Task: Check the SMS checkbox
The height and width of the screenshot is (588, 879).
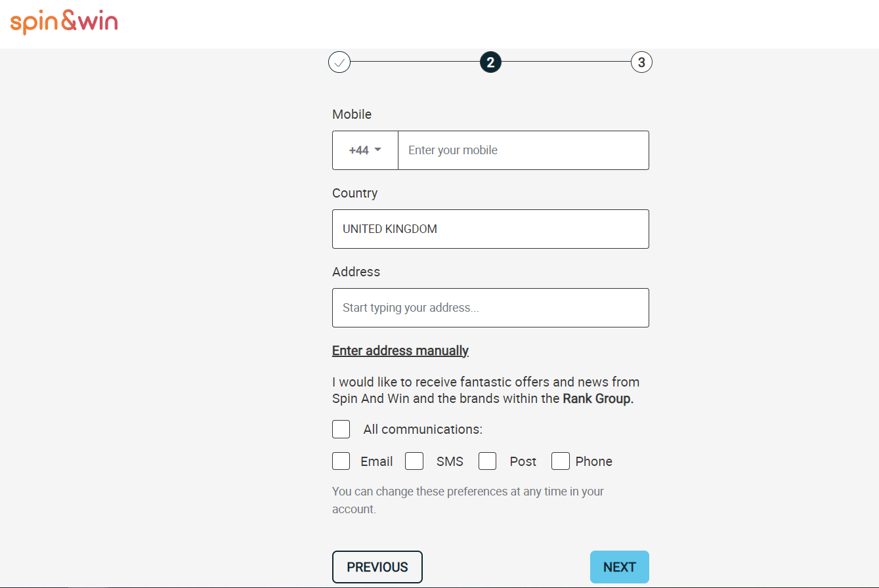Action: 414,461
